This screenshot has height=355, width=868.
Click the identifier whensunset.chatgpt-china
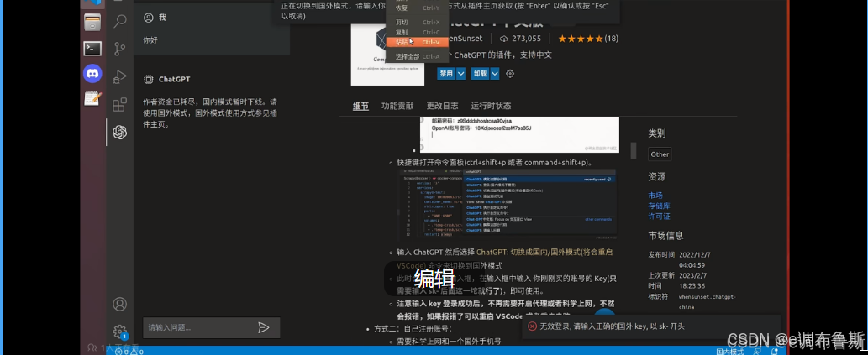(x=708, y=302)
